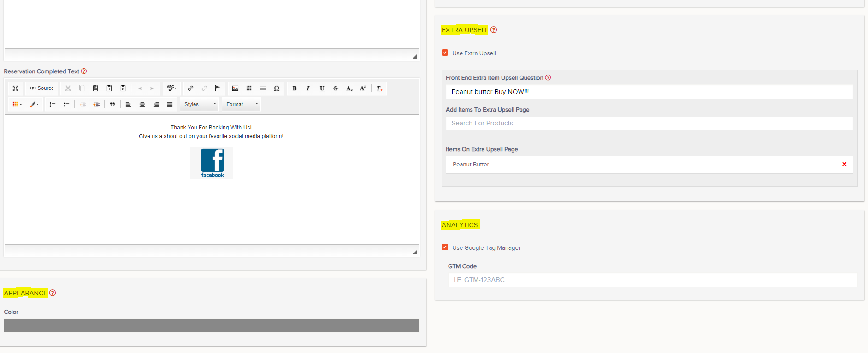Screen dimensions: 868x353
Task: Open the Styles dropdown
Action: pyautogui.click(x=200, y=105)
